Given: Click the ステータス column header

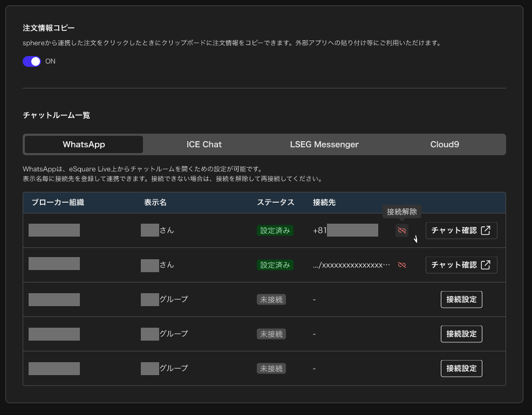Looking at the screenshot, I should (x=276, y=203).
